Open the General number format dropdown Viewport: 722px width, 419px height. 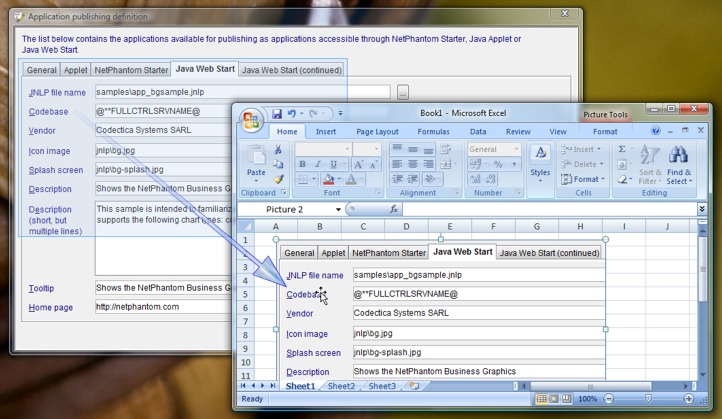pyautogui.click(x=516, y=149)
